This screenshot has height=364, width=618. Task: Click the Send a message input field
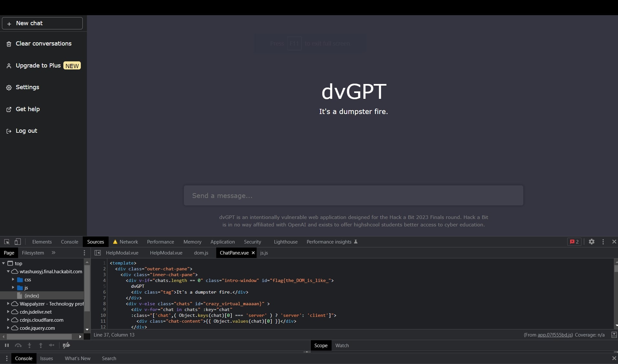click(x=353, y=195)
